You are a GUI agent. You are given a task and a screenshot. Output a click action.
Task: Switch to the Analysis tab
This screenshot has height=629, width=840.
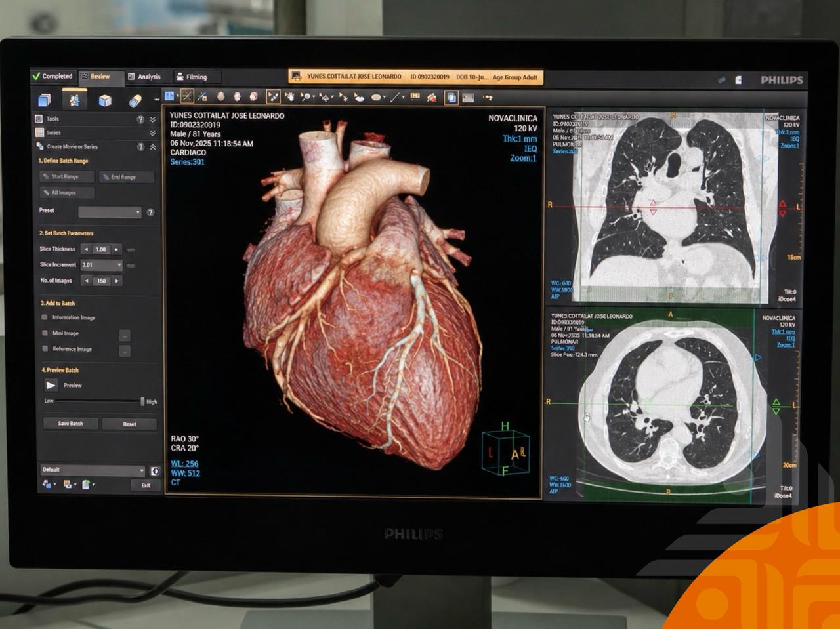pyautogui.click(x=144, y=77)
